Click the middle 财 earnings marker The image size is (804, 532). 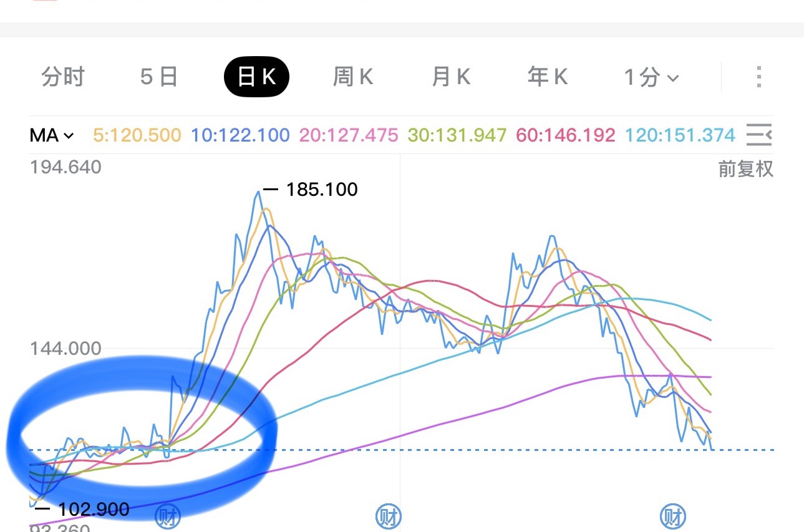pyautogui.click(x=388, y=516)
